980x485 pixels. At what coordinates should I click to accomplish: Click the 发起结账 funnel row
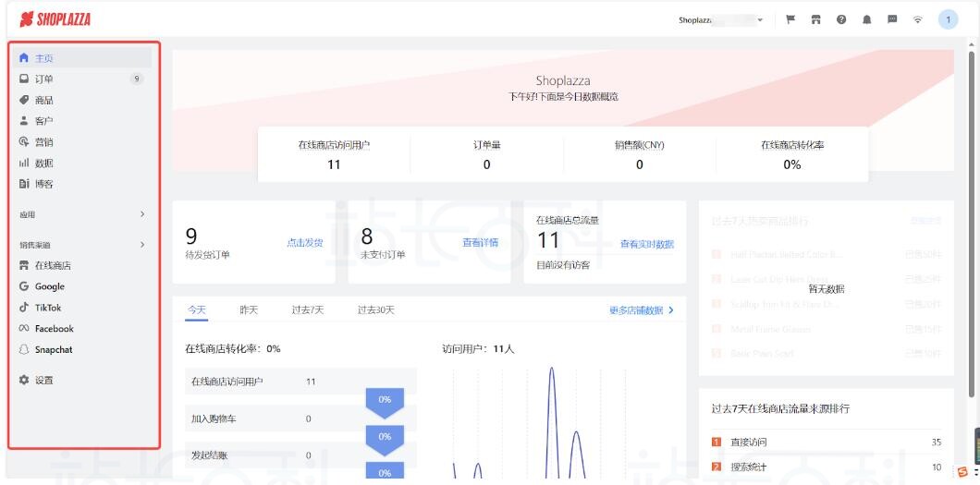coord(300,455)
